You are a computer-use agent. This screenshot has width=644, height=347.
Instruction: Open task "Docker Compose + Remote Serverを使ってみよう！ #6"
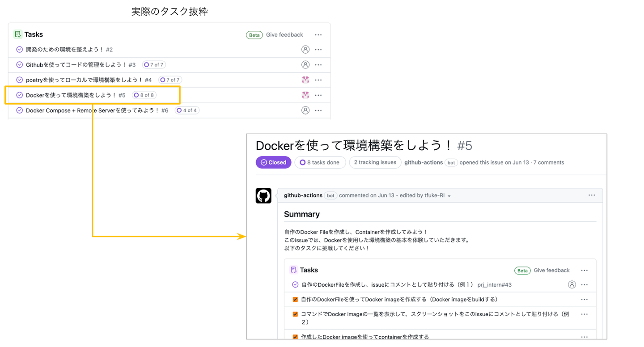pos(97,110)
